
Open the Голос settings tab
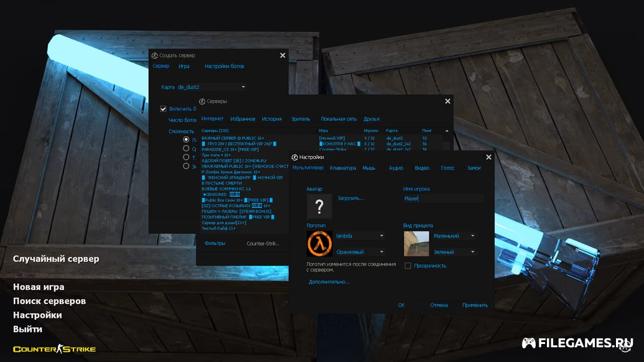pyautogui.click(x=447, y=168)
